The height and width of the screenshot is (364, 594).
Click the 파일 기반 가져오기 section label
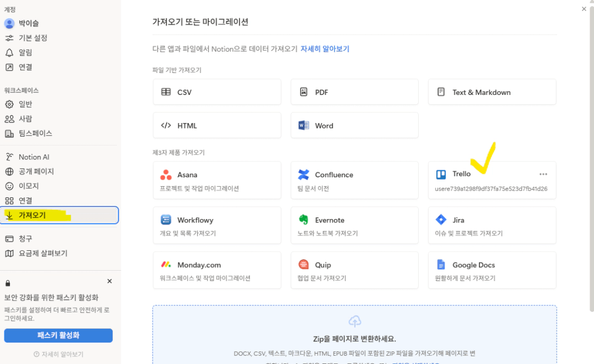point(177,70)
